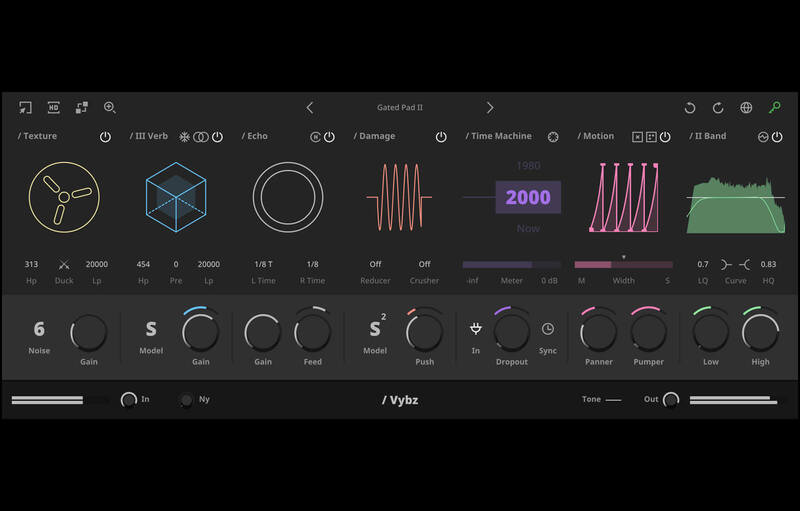This screenshot has height=511, width=800.
Task: Click the / Time Machine section title
Action: pos(498,136)
